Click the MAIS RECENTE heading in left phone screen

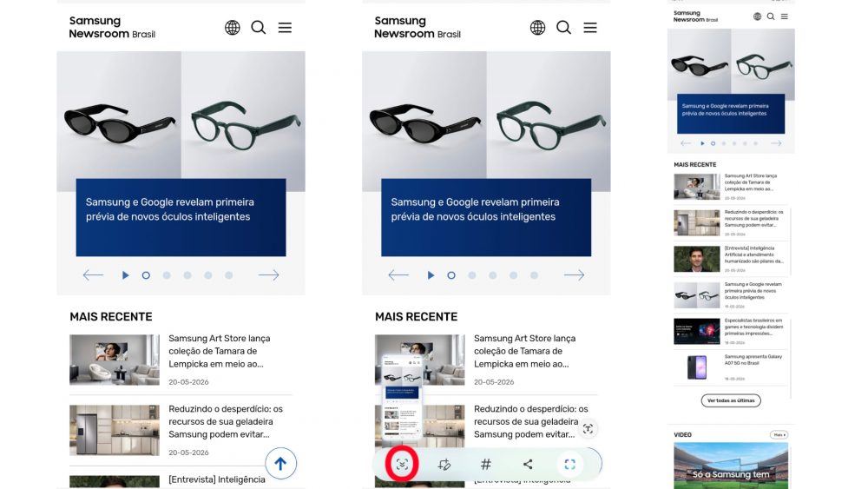(x=111, y=317)
